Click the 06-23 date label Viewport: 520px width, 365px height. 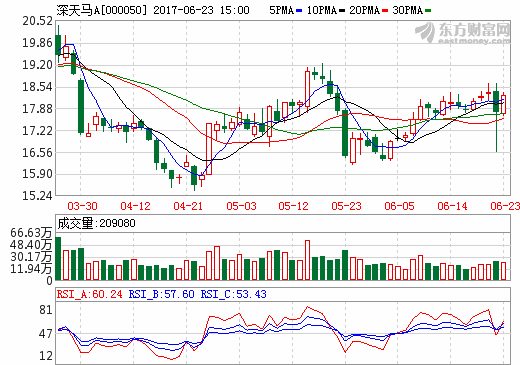pyautogui.click(x=505, y=206)
